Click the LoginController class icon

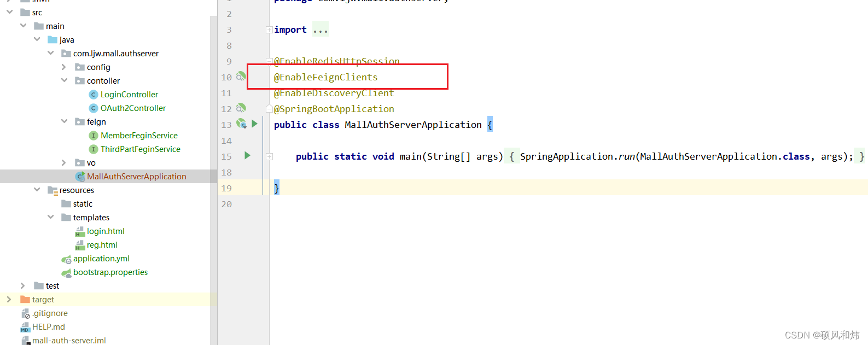click(94, 94)
